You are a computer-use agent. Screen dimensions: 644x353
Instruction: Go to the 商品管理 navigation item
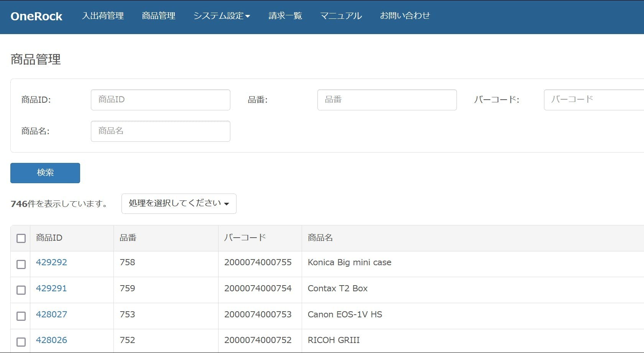pos(158,16)
